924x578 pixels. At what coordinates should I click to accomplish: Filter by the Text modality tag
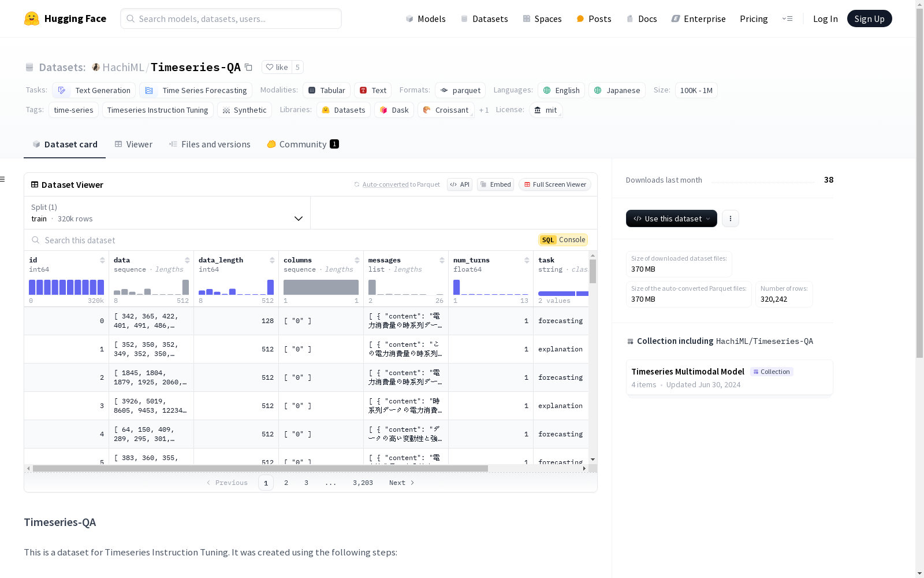coord(373,90)
